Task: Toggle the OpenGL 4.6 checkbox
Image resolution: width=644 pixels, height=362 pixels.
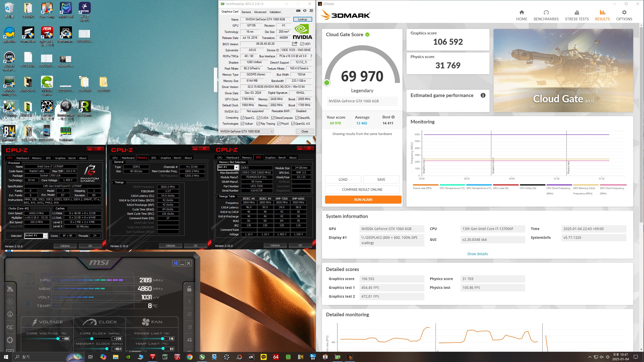Action: point(293,123)
